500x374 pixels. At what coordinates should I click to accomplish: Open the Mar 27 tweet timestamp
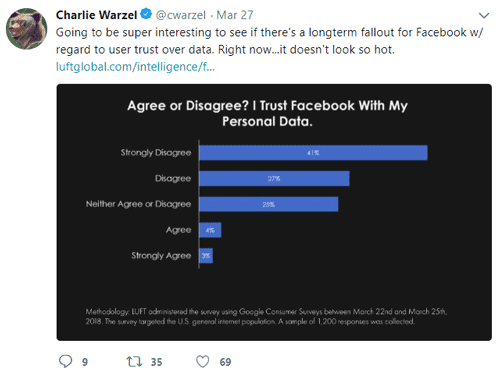[235, 15]
